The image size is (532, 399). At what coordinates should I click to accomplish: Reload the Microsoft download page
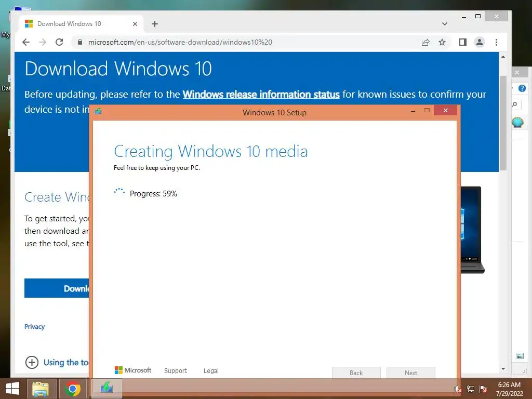59,42
